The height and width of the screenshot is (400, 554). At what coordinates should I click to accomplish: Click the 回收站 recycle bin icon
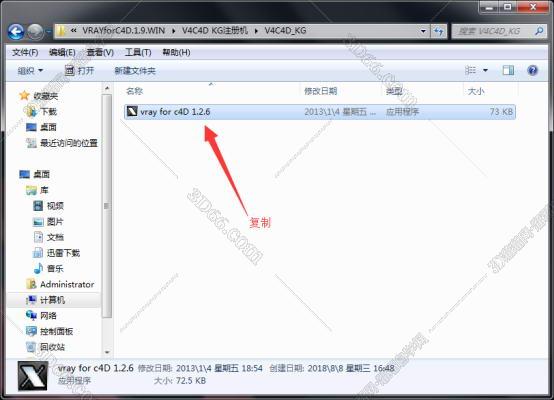click(31, 347)
